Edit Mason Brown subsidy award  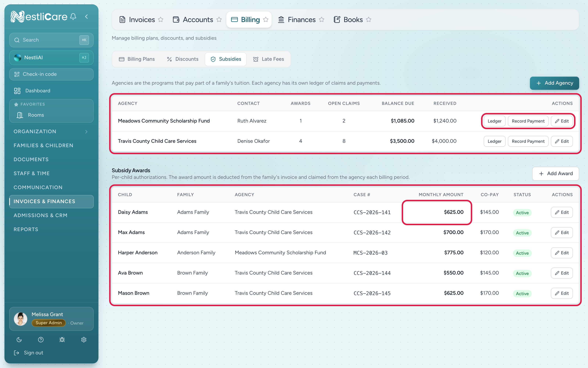tap(562, 293)
